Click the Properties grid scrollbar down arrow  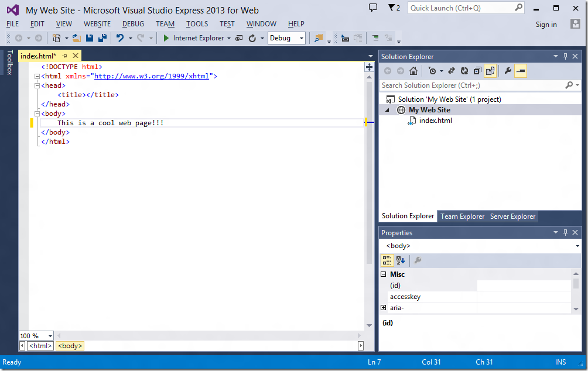coord(576,309)
